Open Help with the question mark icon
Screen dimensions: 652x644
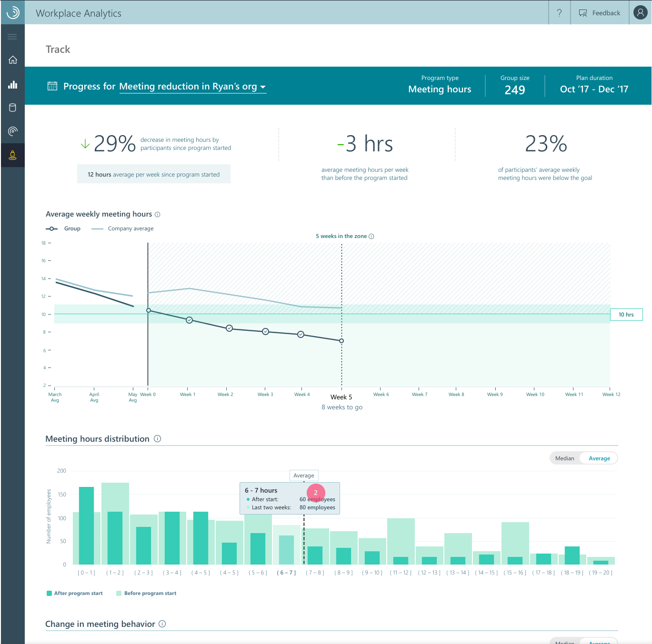[559, 13]
